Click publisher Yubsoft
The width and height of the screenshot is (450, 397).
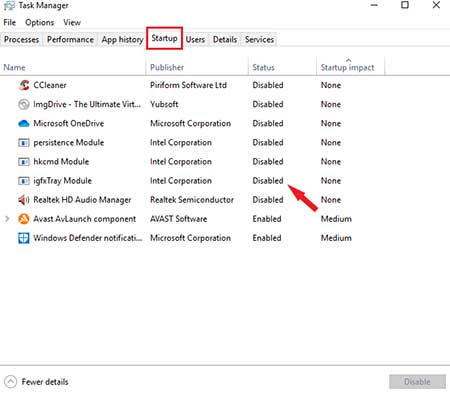pyautogui.click(x=164, y=104)
